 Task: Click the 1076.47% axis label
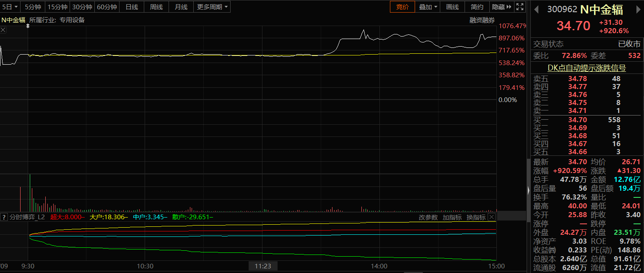coord(512,26)
